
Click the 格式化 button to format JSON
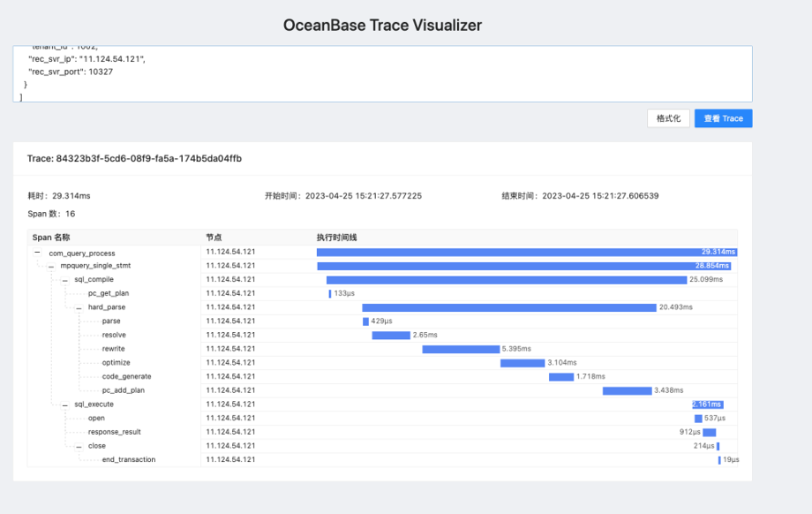point(668,117)
